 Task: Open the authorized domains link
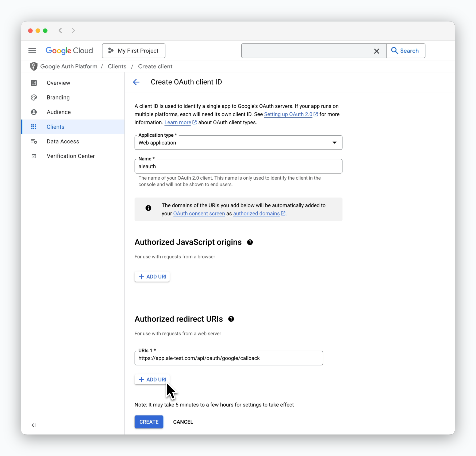coord(259,214)
